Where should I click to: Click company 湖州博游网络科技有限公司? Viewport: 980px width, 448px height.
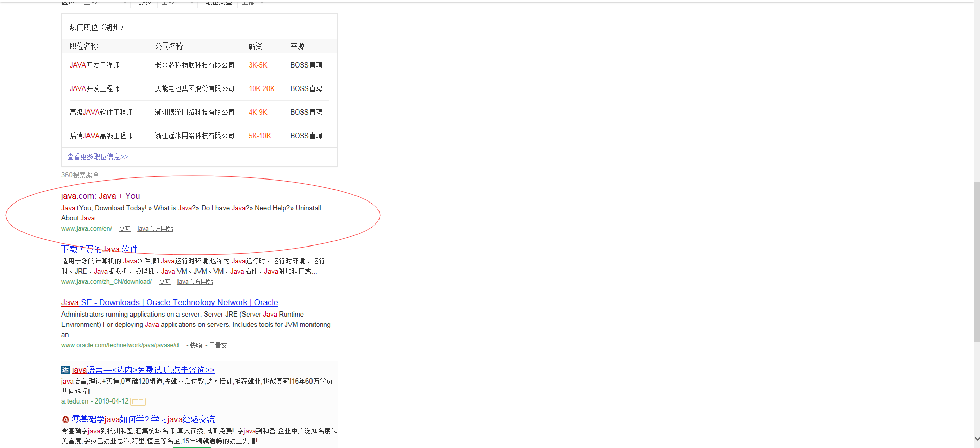(x=195, y=112)
